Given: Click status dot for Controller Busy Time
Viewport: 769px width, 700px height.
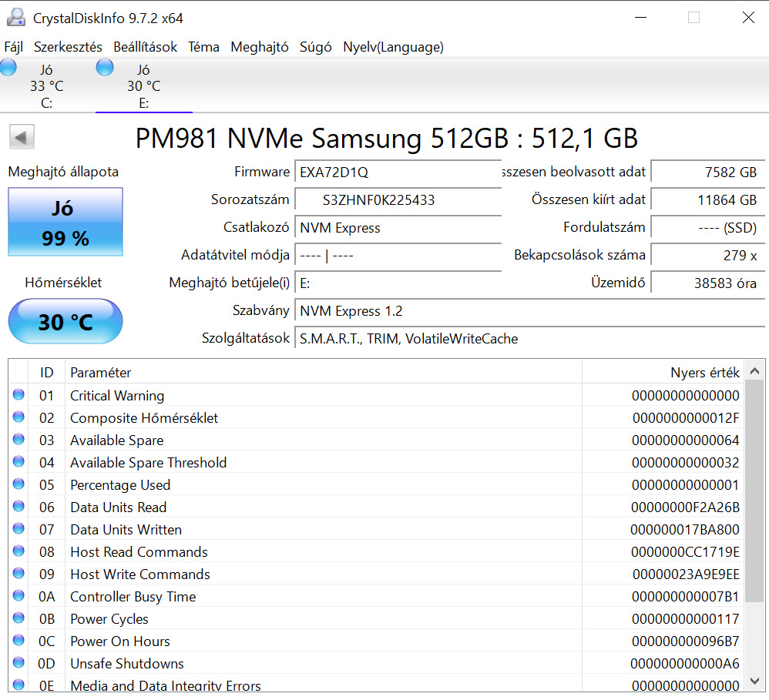Looking at the screenshot, I should [x=18, y=595].
